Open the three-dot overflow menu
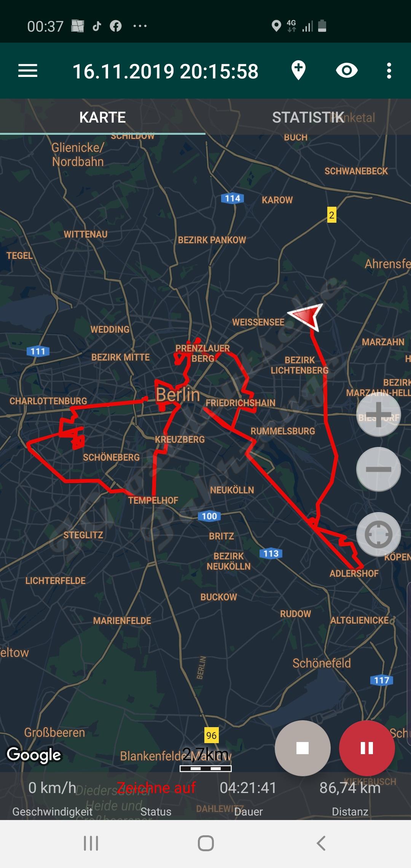The height and width of the screenshot is (868, 411). 389,71
